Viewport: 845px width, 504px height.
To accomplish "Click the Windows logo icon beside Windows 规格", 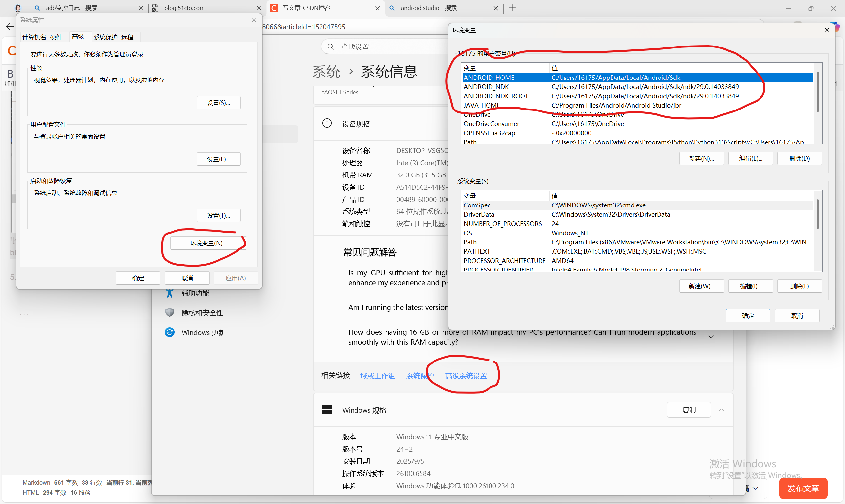I will (x=327, y=410).
